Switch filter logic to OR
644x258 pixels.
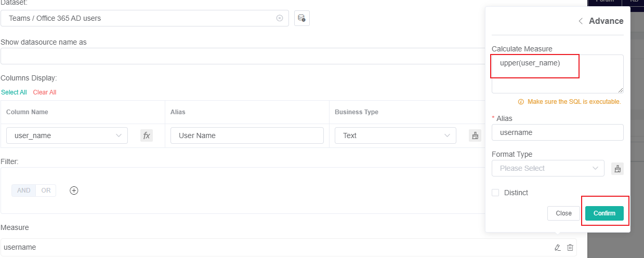pos(46,191)
